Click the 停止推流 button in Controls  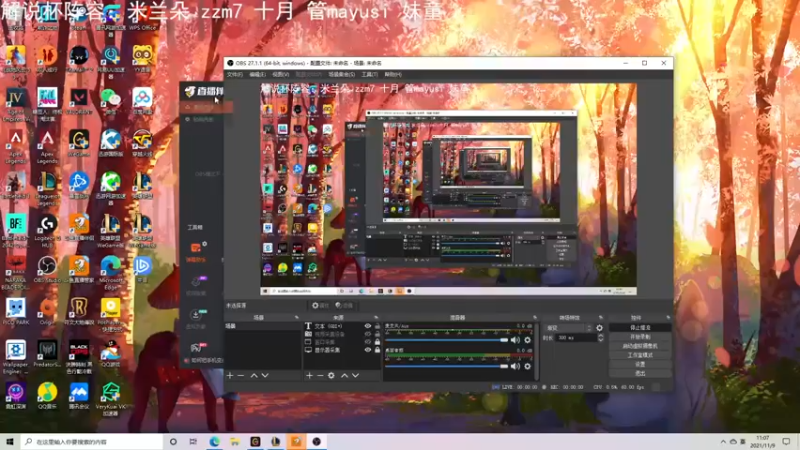[x=640, y=328]
